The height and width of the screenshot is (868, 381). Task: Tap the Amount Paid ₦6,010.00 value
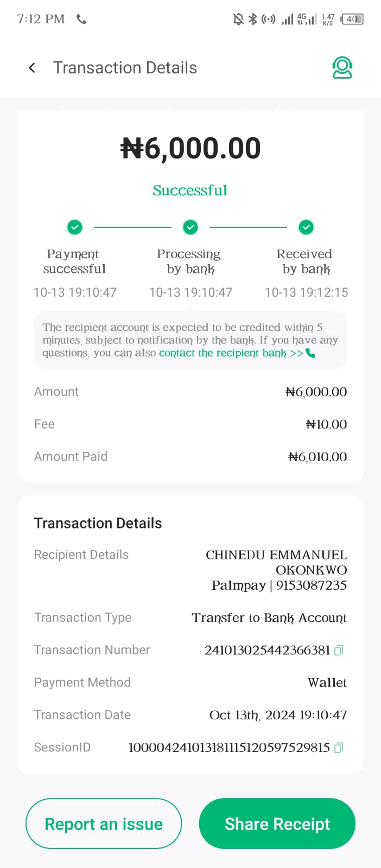[x=317, y=457]
